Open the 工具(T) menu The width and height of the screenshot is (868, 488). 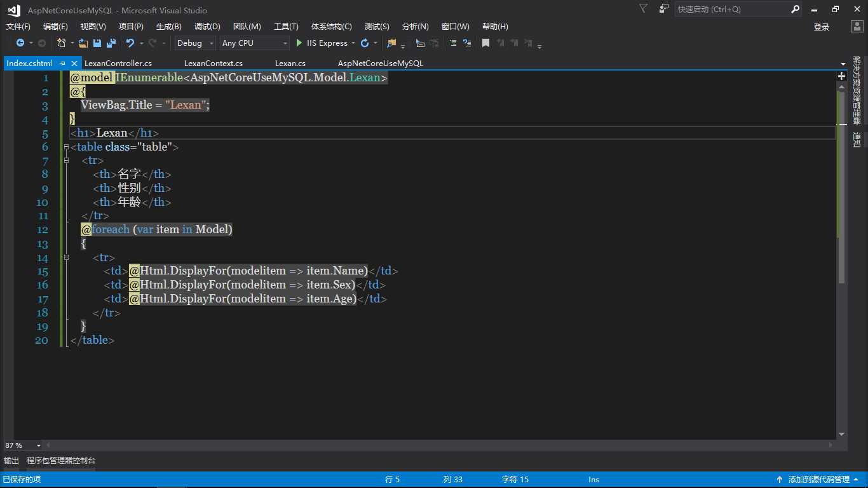pos(286,26)
